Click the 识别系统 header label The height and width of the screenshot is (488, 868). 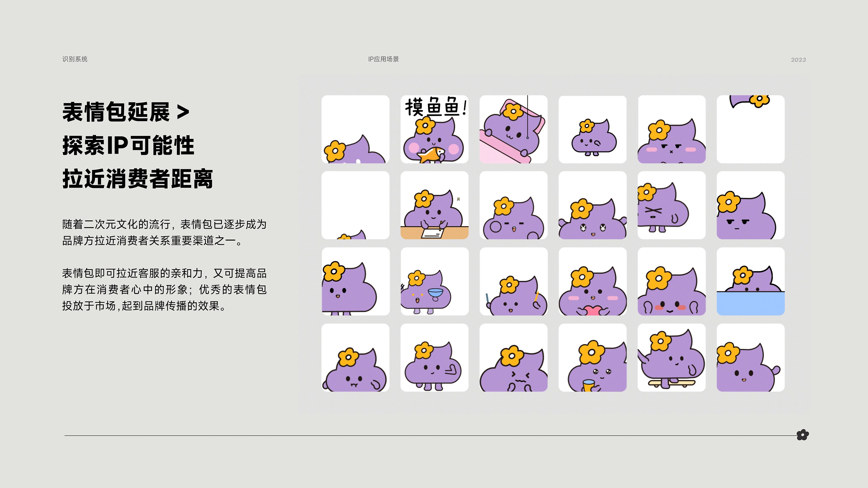pyautogui.click(x=75, y=59)
